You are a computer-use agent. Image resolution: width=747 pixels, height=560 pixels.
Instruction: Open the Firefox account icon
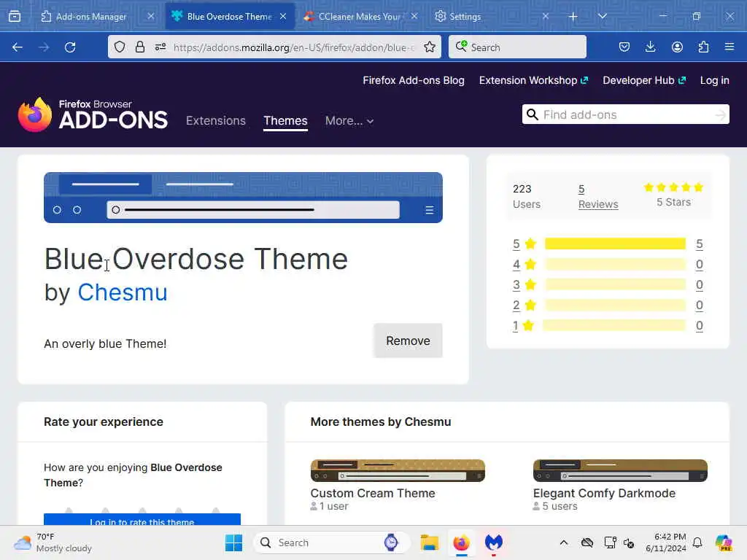pos(677,47)
